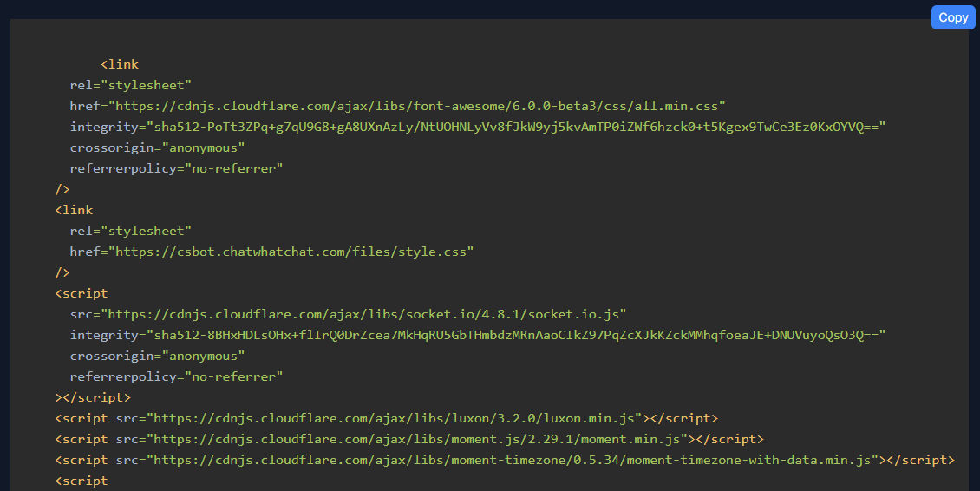Click the first <link opening tag
The image size is (980, 491).
pyautogui.click(x=120, y=64)
